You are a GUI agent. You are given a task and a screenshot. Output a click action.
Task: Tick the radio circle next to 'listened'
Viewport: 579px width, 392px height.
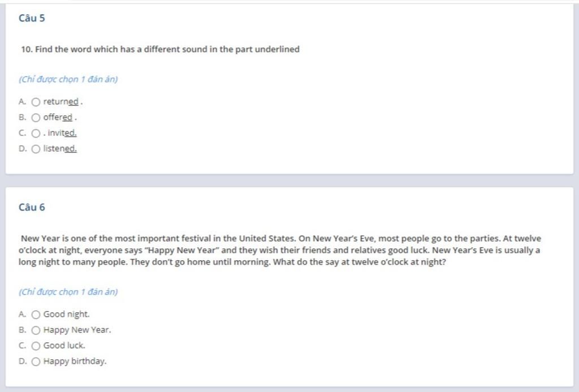pyautogui.click(x=36, y=149)
